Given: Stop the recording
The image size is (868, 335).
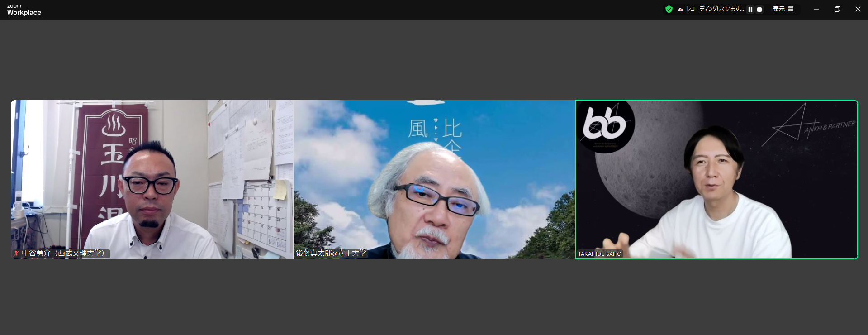Looking at the screenshot, I should [x=759, y=10].
